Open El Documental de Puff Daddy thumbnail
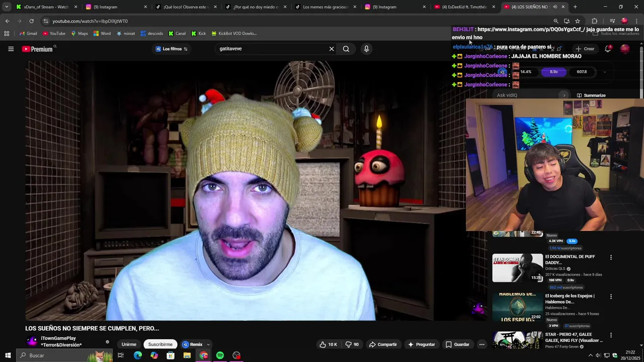 tap(517, 267)
